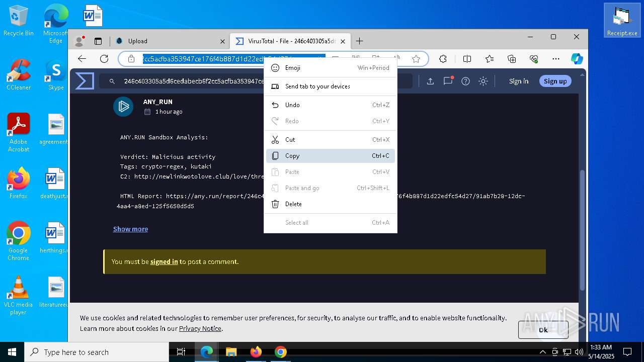
Task: Open a new tab with plus button
Action: pos(359,41)
